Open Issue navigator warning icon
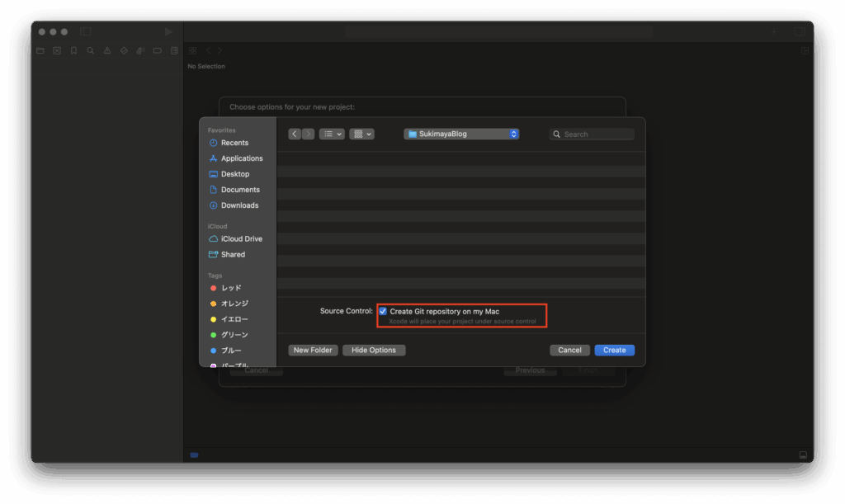The image size is (845, 504). (107, 50)
